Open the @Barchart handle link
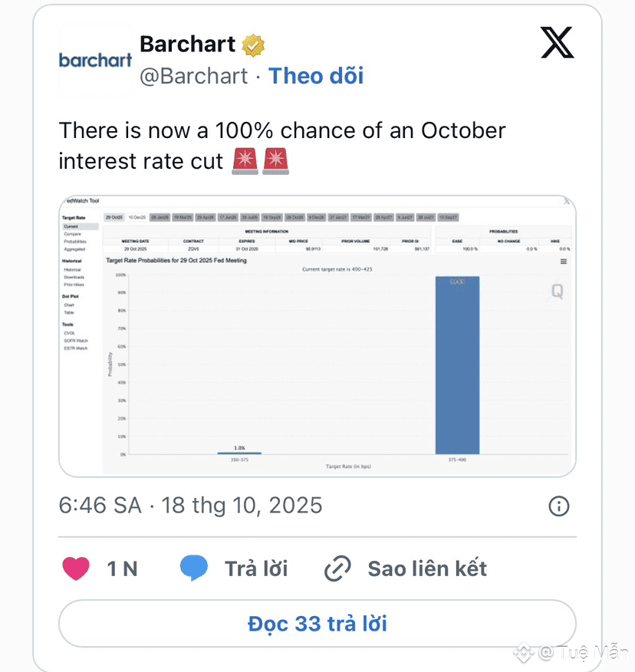The height and width of the screenshot is (672, 635). 193,76
